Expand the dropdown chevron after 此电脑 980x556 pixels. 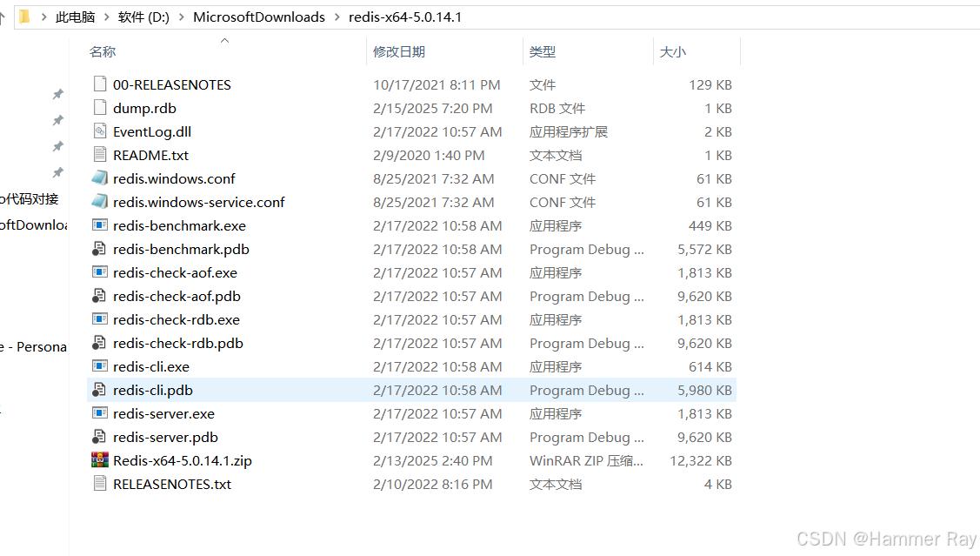[x=106, y=17]
